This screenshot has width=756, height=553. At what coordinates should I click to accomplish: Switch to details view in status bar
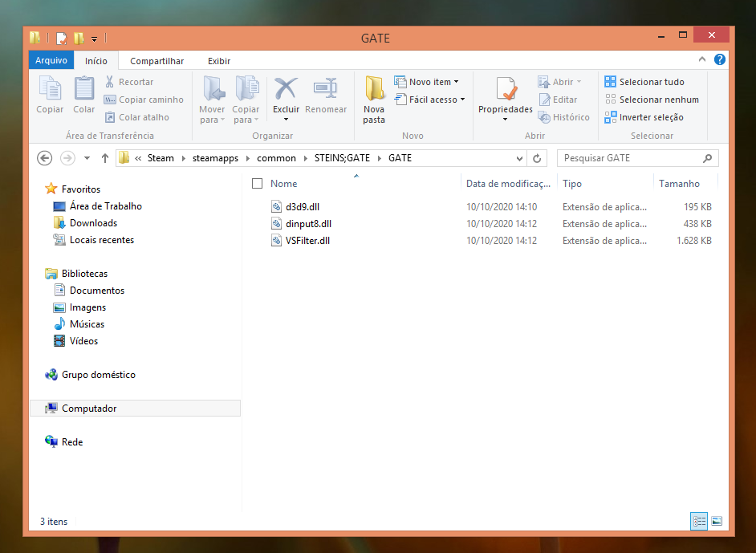(699, 521)
